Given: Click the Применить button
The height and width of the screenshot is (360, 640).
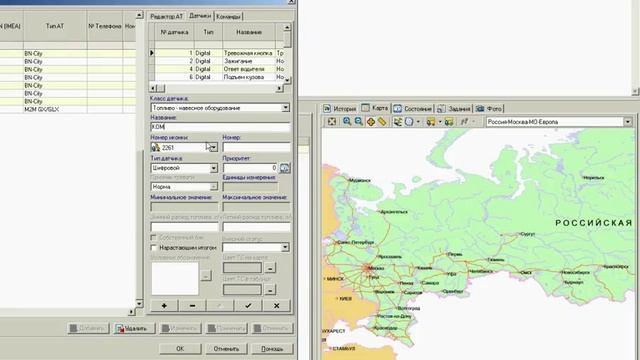Looking at the screenshot, I should (x=227, y=328).
